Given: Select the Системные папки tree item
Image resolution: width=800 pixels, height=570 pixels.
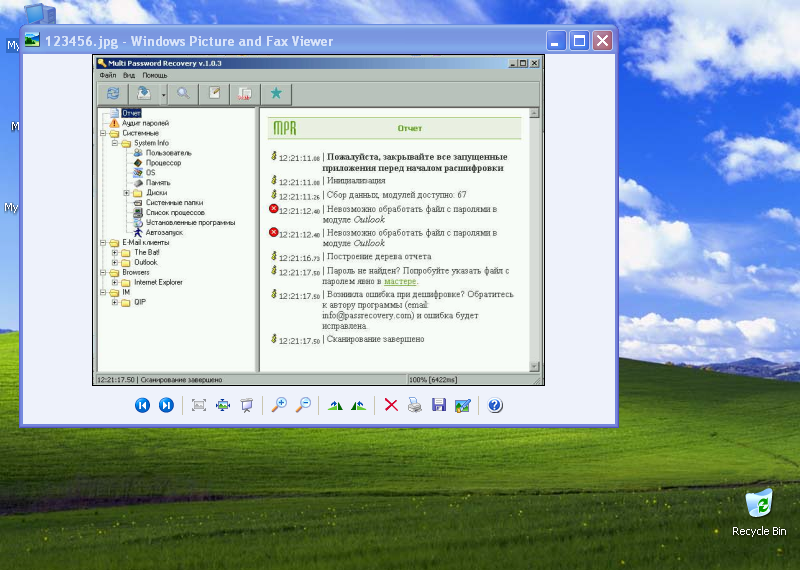Looking at the screenshot, I should [174, 203].
